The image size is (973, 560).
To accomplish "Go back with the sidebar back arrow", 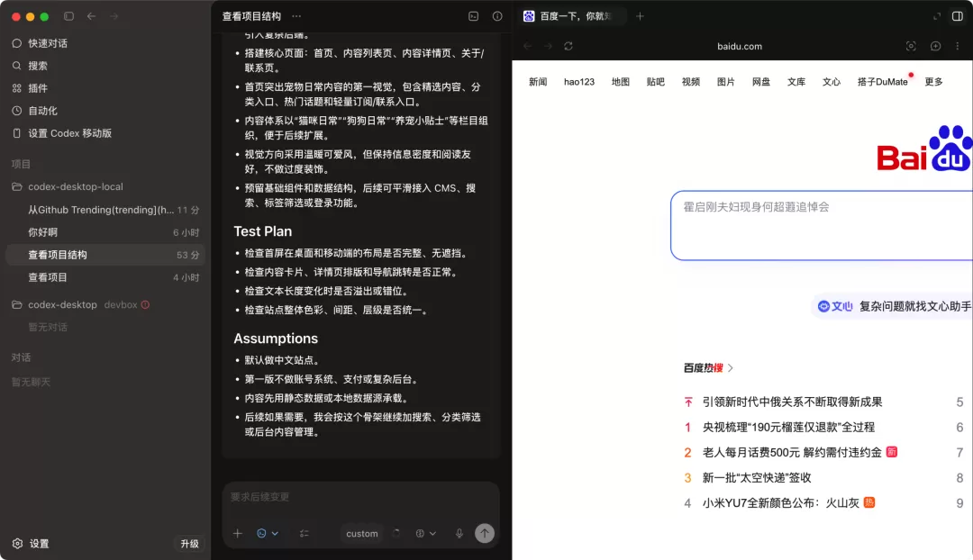I will 91,16.
